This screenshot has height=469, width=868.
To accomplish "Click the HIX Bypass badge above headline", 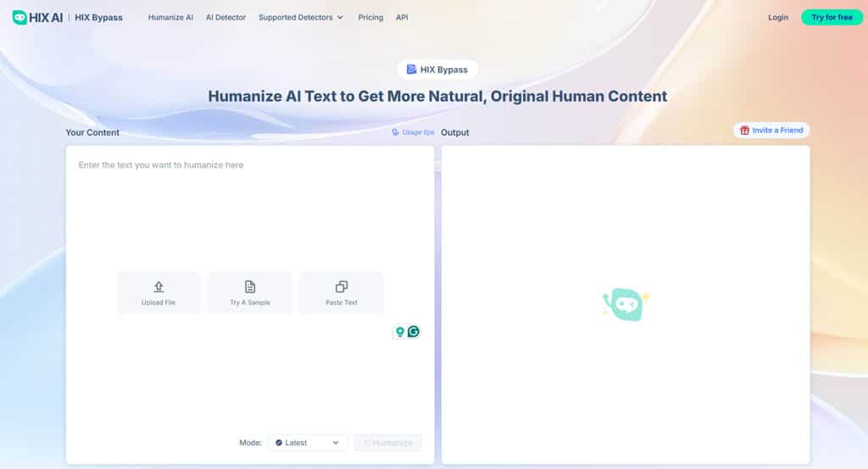I will click(x=437, y=70).
